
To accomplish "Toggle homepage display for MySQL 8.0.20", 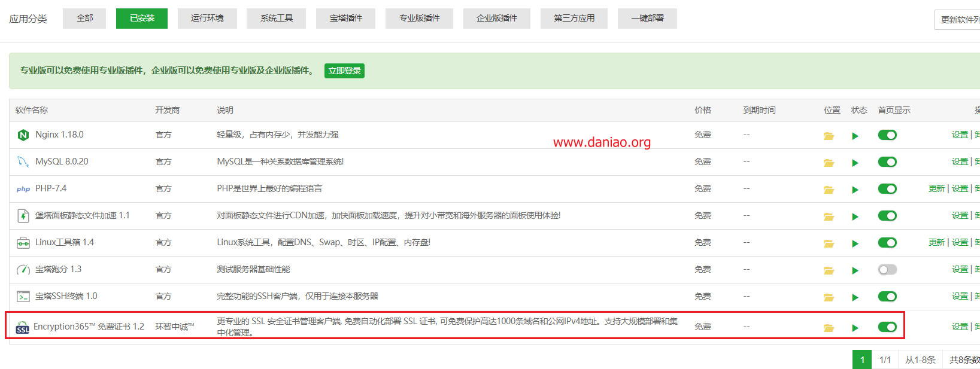I will (x=887, y=162).
